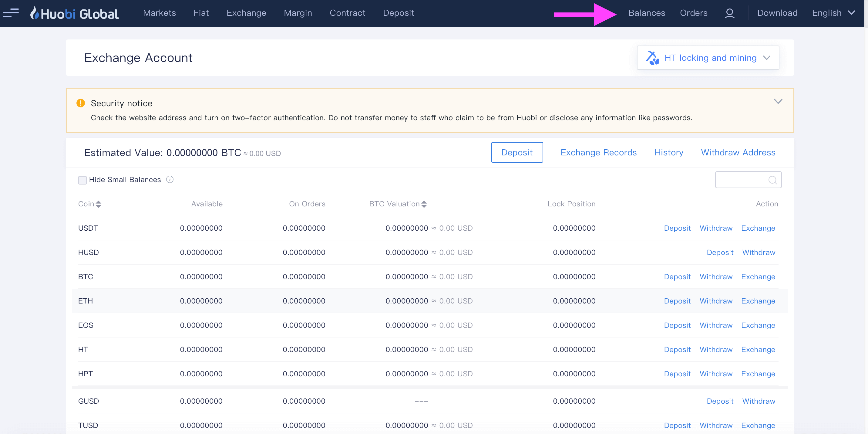Click the Huobi Global logo

click(74, 13)
